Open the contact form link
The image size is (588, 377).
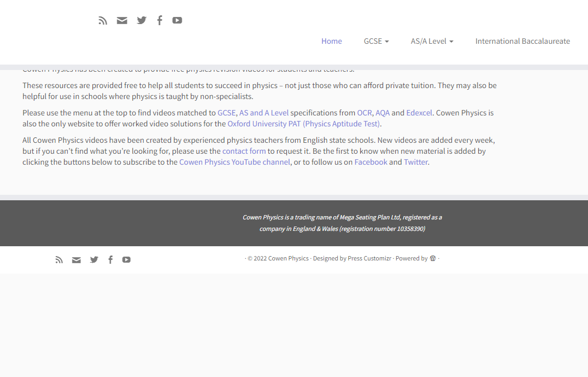(244, 152)
